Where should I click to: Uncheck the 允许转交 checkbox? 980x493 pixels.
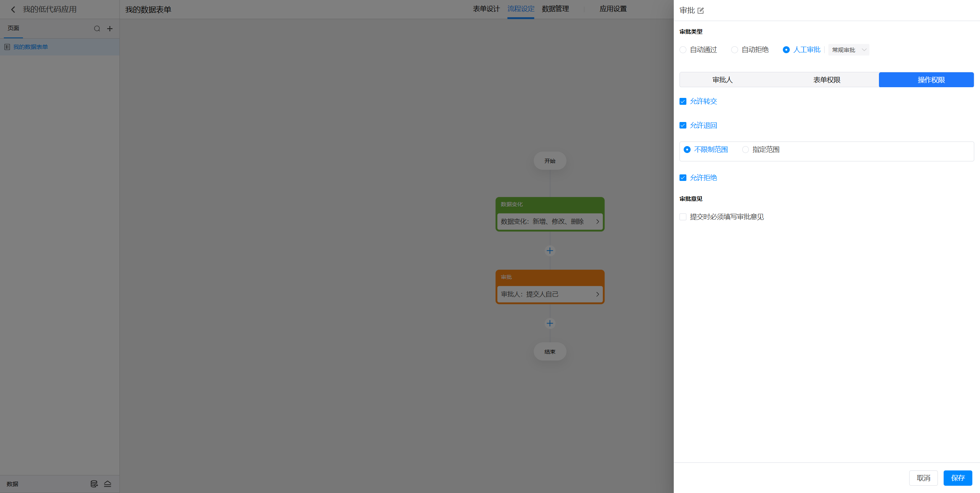tap(683, 101)
